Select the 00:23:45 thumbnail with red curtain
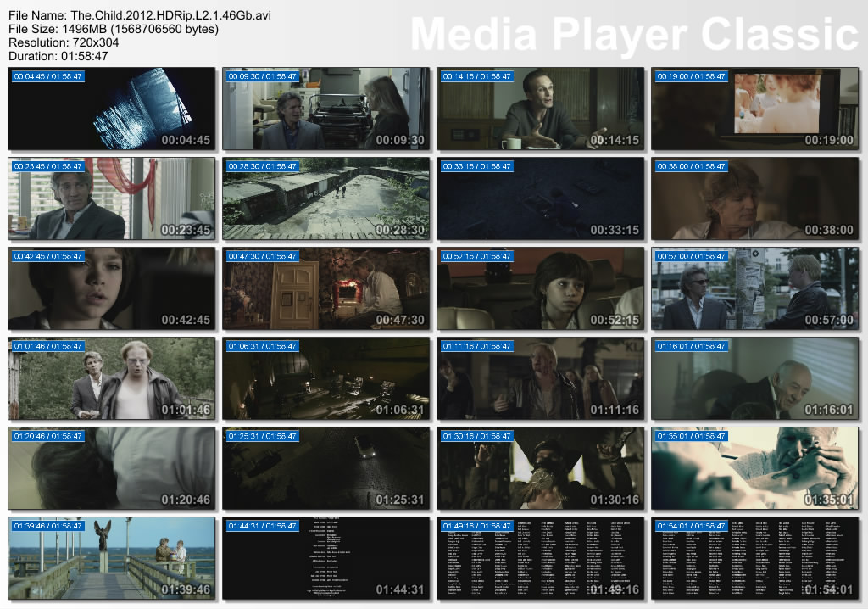Screen dimensions: 868x609 point(112,198)
